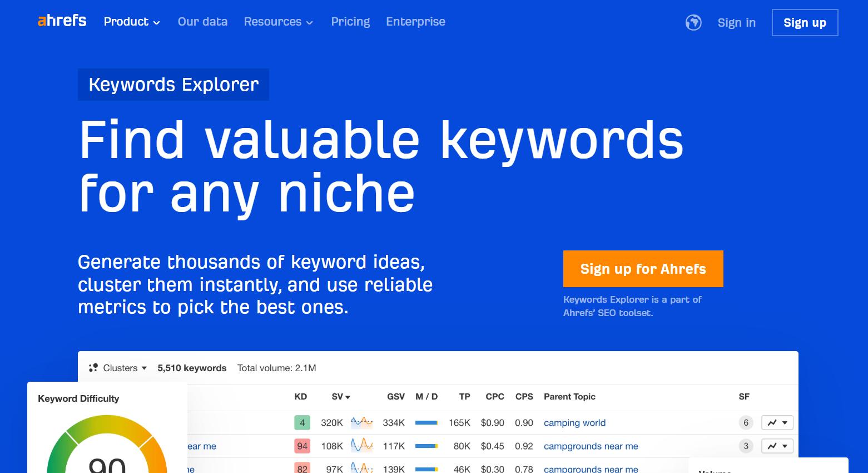Click the 117K GSV value
This screenshot has width=868, height=473.
click(394, 446)
